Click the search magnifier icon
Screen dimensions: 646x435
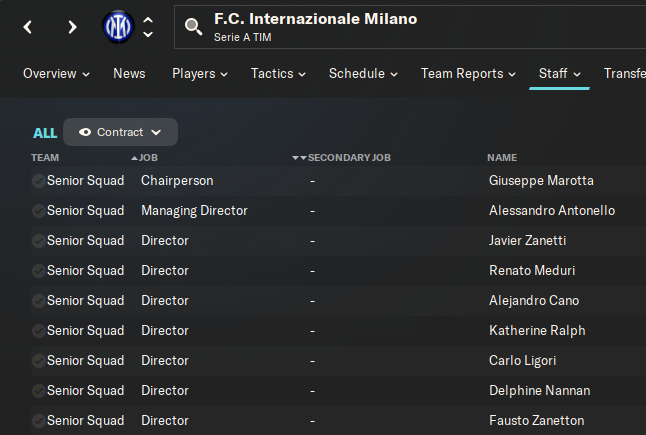click(194, 27)
